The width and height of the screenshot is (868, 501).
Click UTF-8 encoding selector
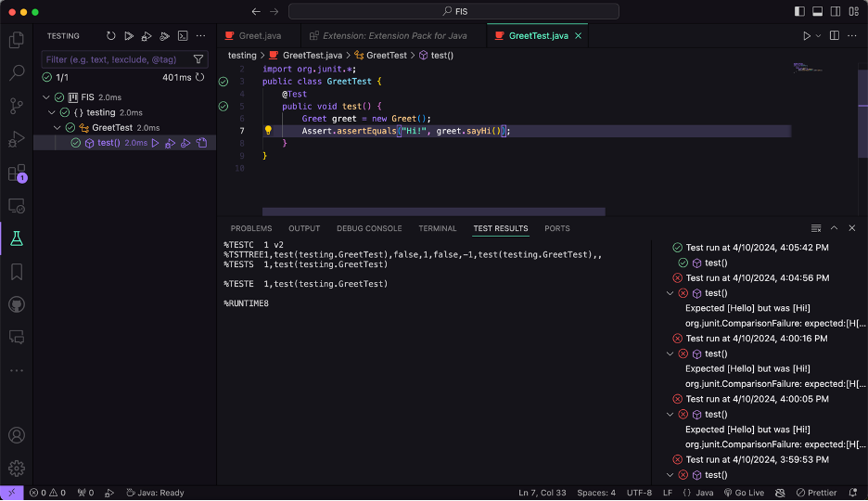point(639,493)
